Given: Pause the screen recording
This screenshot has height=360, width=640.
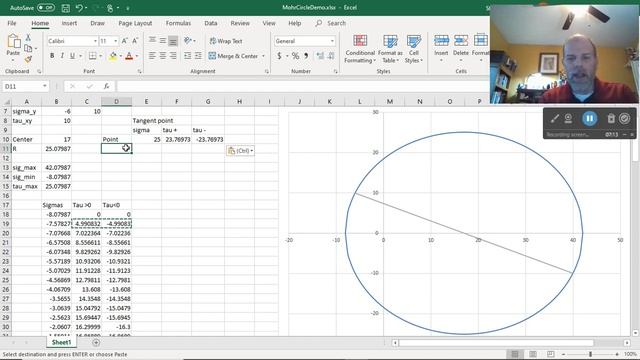Looking at the screenshot, I should 589,119.
